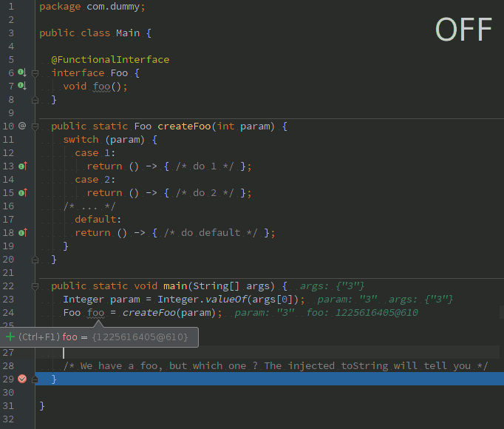Collapse createFoo method fold on line 10

point(35,126)
